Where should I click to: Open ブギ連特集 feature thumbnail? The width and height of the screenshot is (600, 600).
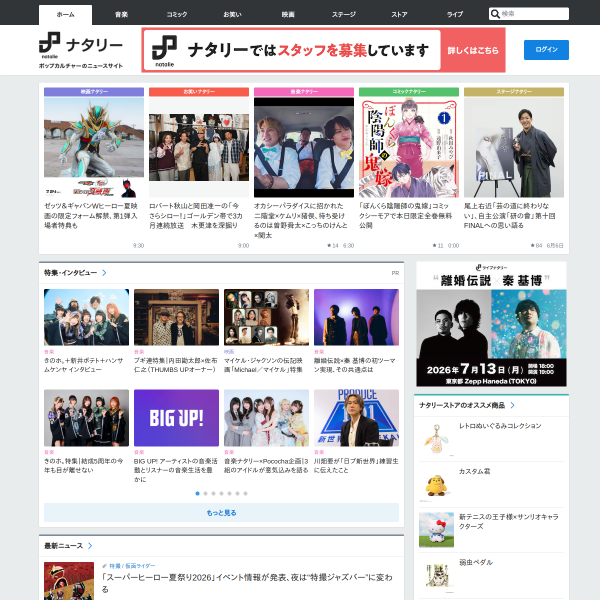(x=176, y=317)
